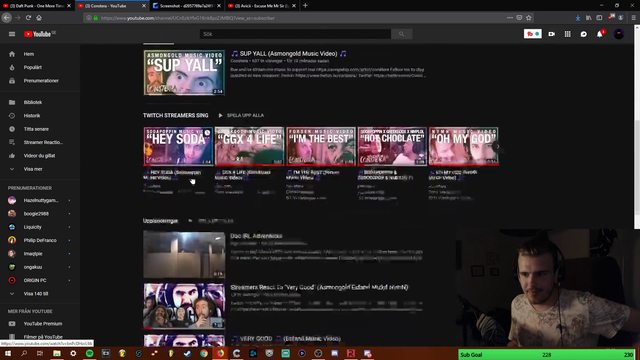Image resolution: width=640 pixels, height=360 pixels.
Task: Open a new browser tab with plus
Action: click(305, 6)
